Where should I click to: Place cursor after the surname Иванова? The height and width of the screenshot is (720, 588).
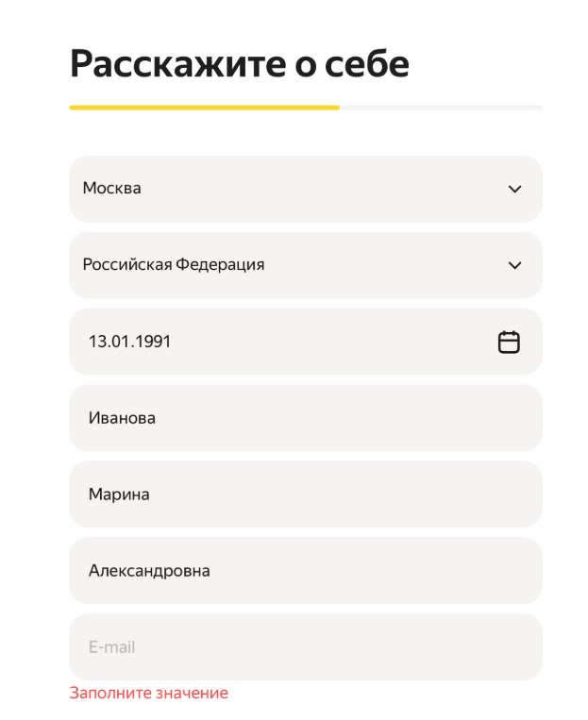pyautogui.click(x=157, y=418)
